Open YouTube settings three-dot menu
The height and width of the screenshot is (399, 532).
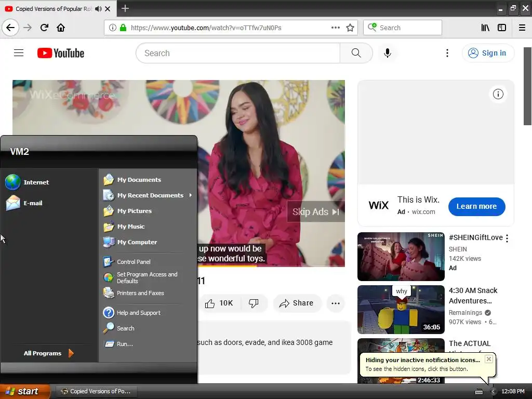(x=447, y=53)
